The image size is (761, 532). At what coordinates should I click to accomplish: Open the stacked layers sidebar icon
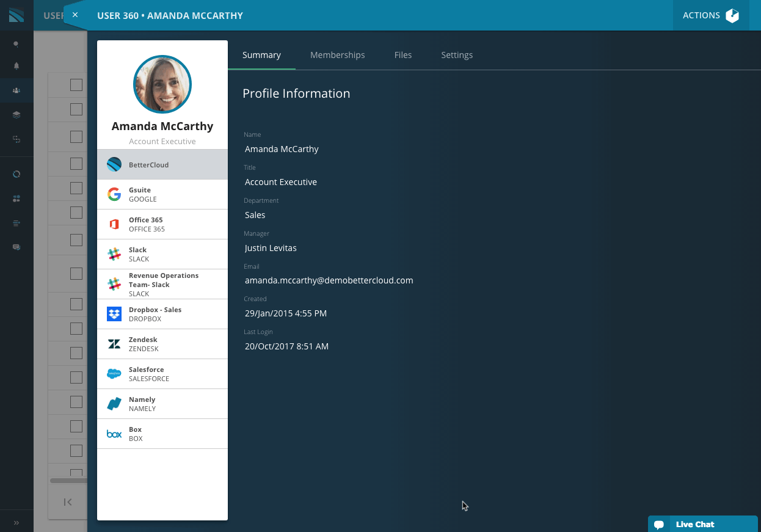click(16, 115)
